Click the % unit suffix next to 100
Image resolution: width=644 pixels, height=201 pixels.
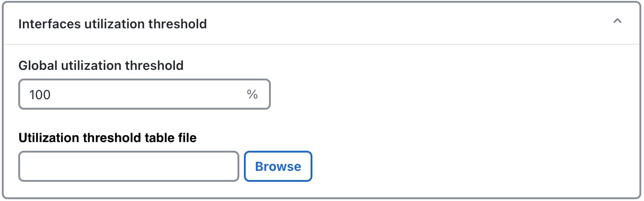pos(252,95)
